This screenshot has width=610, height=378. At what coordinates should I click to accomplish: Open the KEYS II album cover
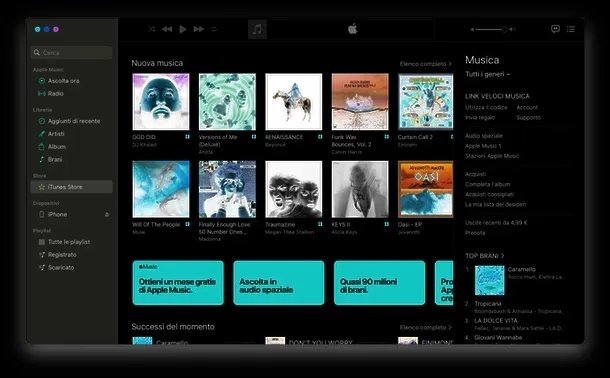[x=360, y=189]
